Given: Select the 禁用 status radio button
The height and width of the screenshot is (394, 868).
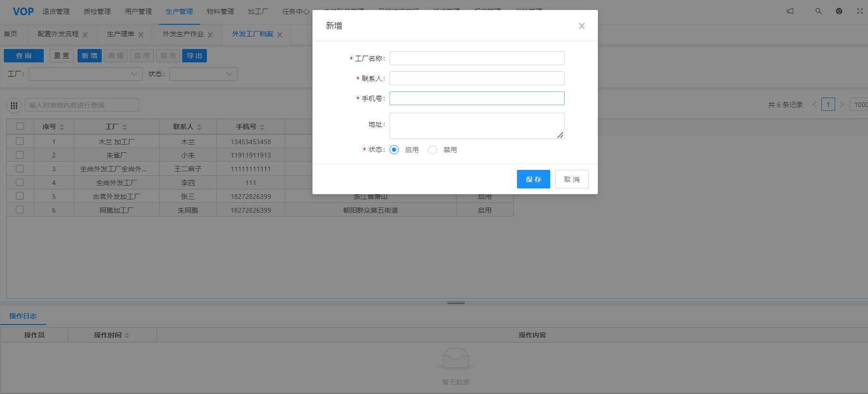Looking at the screenshot, I should (432, 150).
